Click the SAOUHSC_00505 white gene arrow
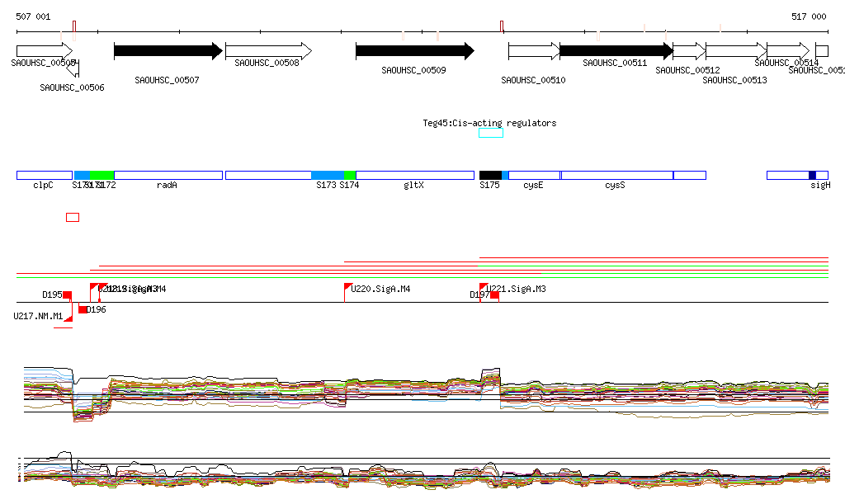Viewport: 845px width, 504px height. [45, 51]
